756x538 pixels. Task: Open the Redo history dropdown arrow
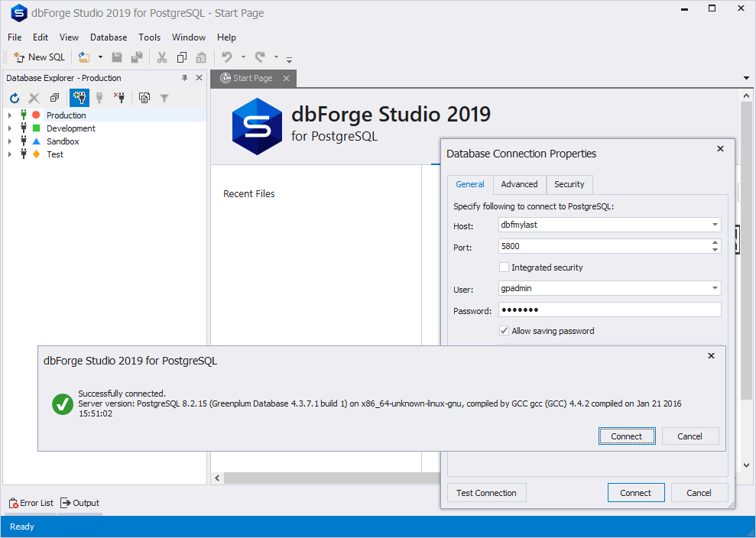[x=276, y=57]
